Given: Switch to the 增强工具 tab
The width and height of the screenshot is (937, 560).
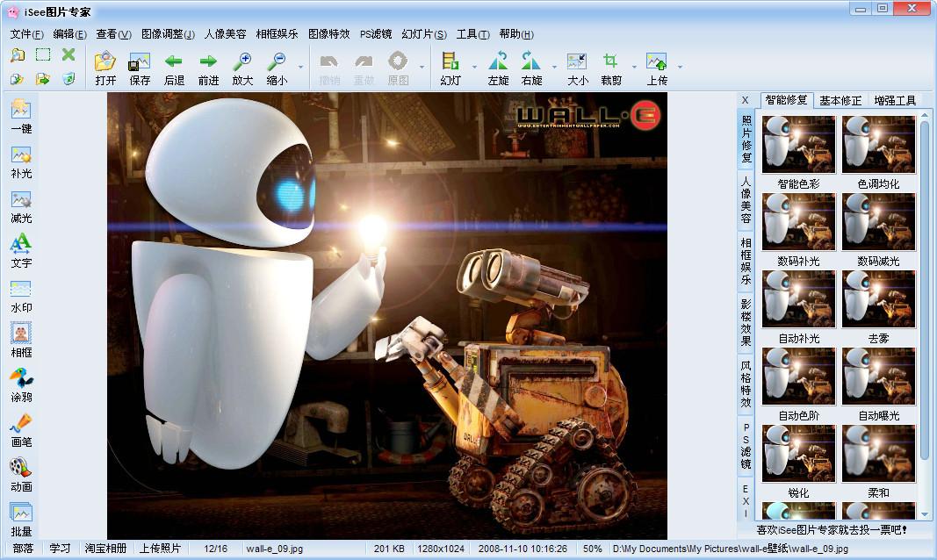Looking at the screenshot, I should [x=895, y=100].
